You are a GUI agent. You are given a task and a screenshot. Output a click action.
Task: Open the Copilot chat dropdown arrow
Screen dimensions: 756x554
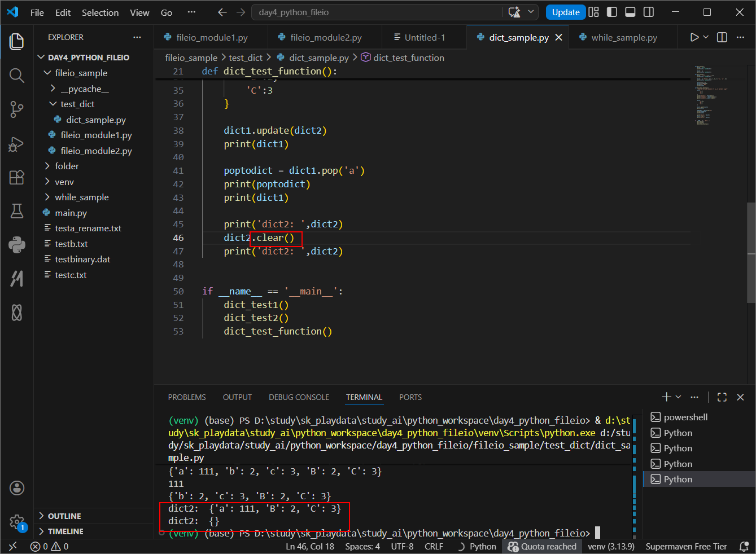pyautogui.click(x=531, y=12)
